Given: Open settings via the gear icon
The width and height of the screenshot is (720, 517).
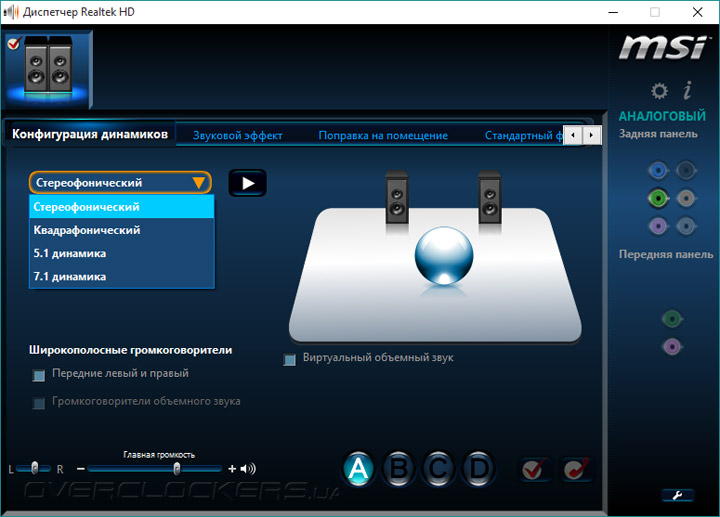Looking at the screenshot, I should click(x=659, y=90).
